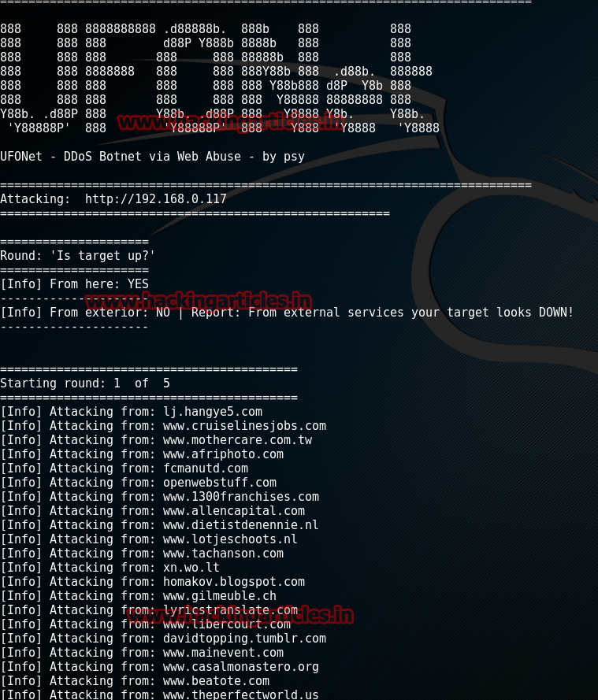This screenshot has height=700, width=598.
Task: Click the www.gilmeuble.ch line
Action: [x=139, y=596]
